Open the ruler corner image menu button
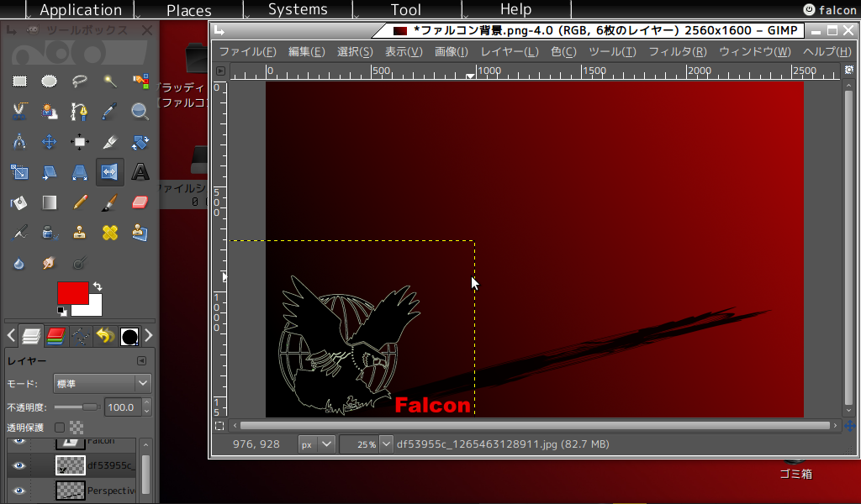The image size is (861, 504). coord(220,71)
